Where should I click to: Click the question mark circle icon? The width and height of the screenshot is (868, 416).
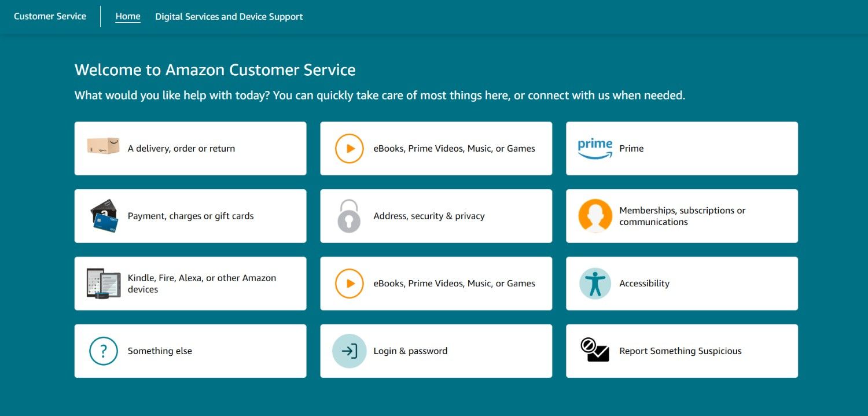point(104,351)
